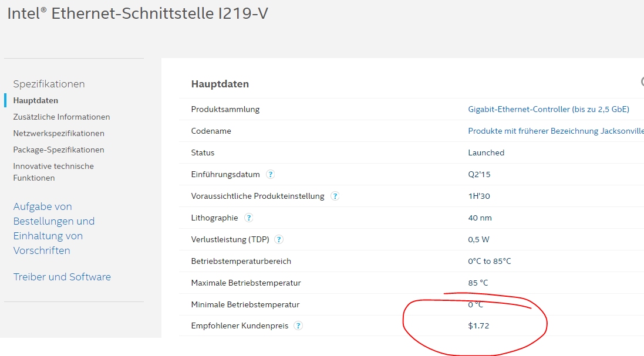The height and width of the screenshot is (356, 644).
Task: Click the 85 °C maximum temperature value
Action: click(478, 283)
